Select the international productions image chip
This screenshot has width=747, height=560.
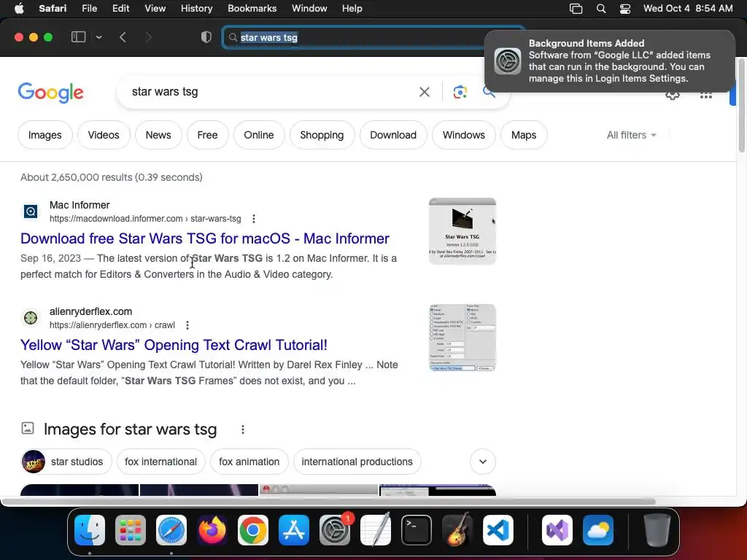357,462
